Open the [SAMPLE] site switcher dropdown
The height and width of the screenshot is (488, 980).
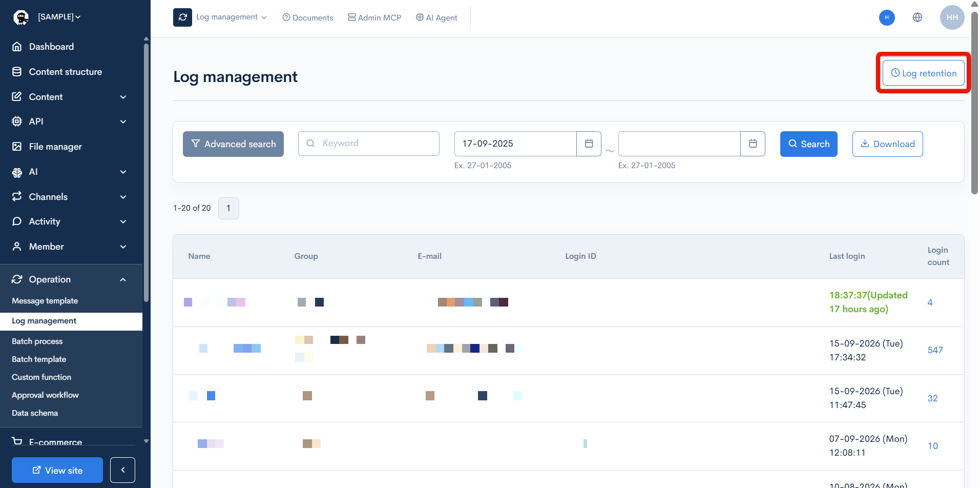[x=59, y=17]
